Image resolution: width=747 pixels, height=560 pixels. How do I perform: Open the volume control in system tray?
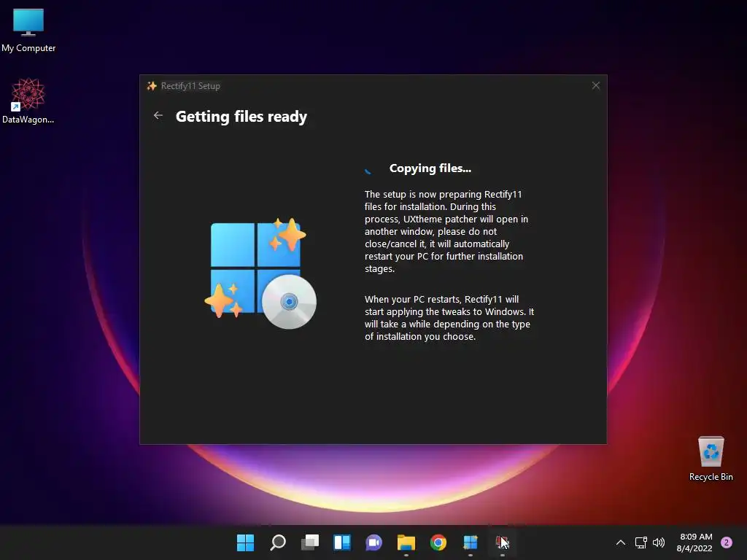point(659,542)
